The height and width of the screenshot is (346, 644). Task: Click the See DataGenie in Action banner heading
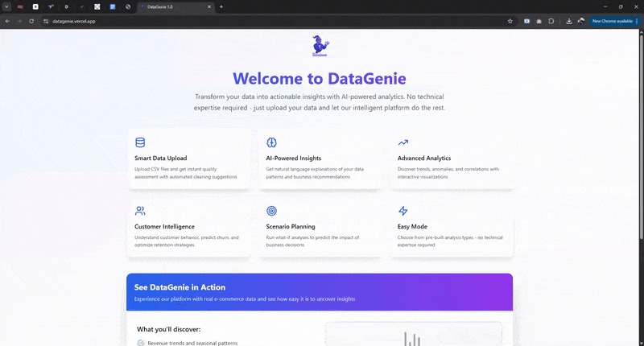180,287
